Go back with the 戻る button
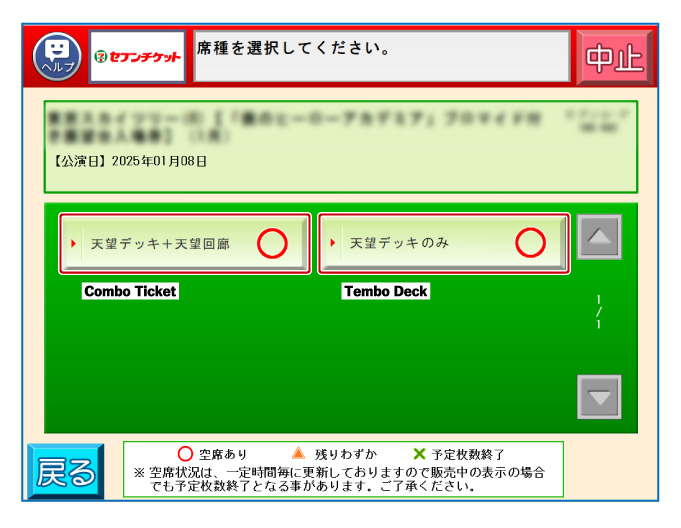 pos(66,472)
